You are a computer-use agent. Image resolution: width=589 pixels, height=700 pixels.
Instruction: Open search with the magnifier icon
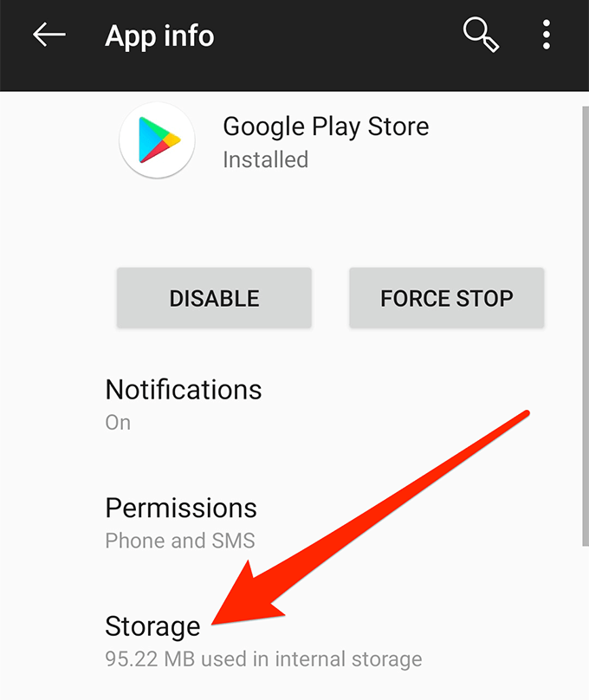[x=481, y=35]
